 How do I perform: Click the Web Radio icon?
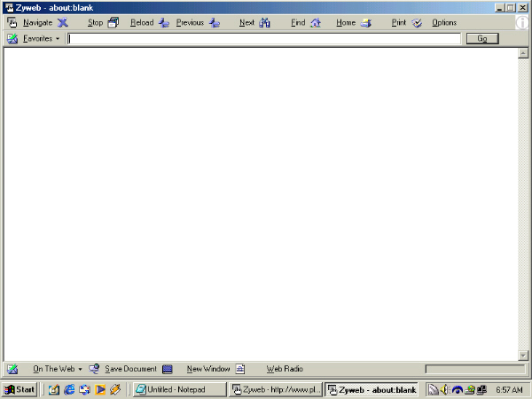[240, 369]
